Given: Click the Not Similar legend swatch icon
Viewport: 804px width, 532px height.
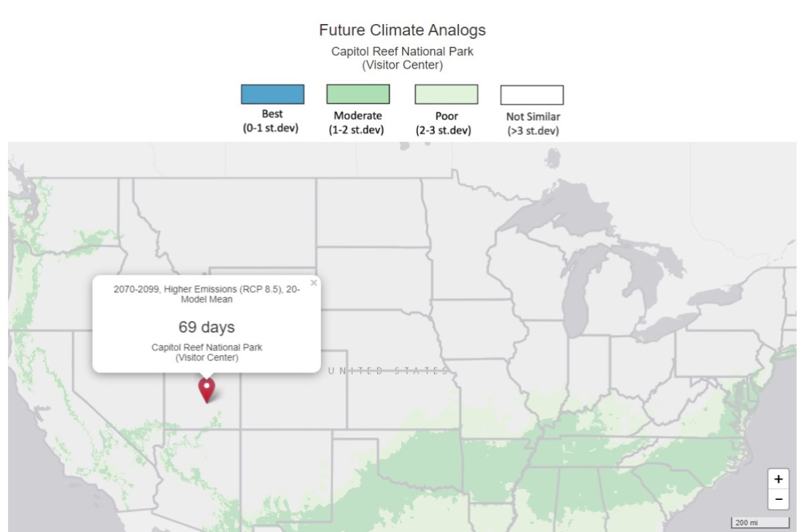Looking at the screenshot, I should click(x=531, y=95).
